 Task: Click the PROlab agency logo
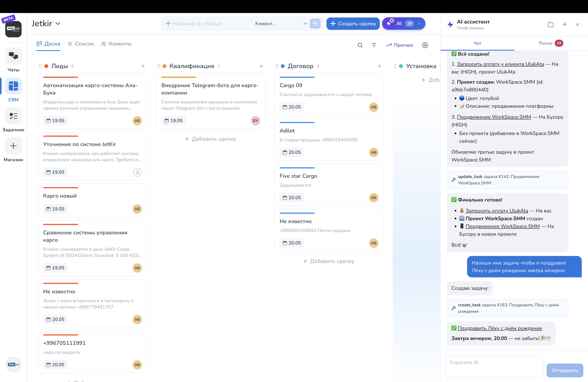(13, 29)
